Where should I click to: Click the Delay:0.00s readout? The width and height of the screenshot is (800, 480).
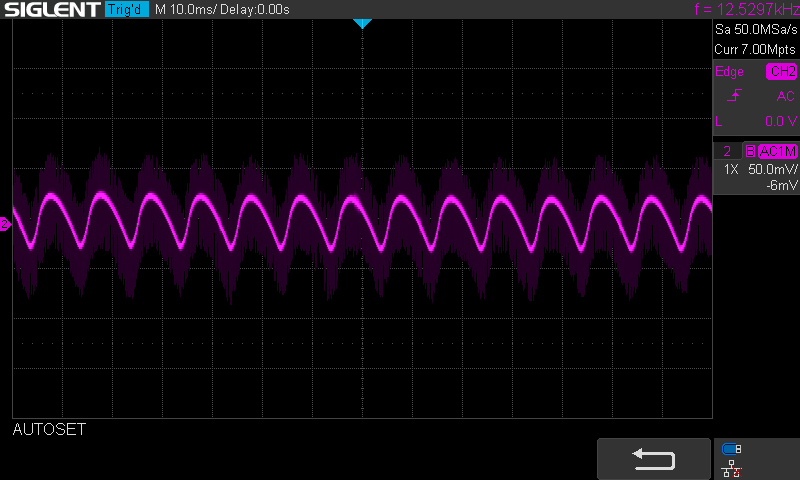click(255, 9)
